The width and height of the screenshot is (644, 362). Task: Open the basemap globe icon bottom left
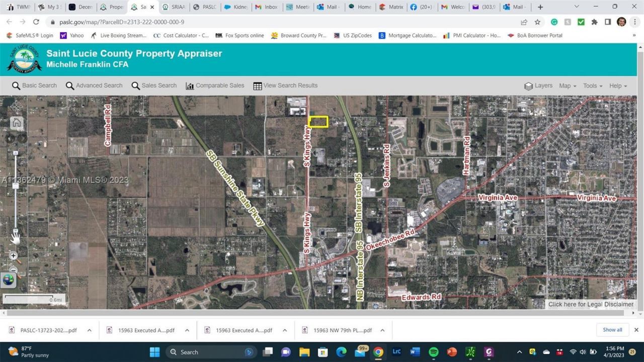(x=9, y=280)
